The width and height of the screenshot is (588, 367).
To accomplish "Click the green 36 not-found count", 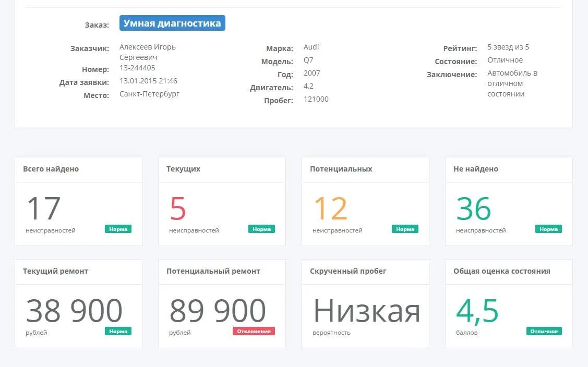I will click(474, 208).
